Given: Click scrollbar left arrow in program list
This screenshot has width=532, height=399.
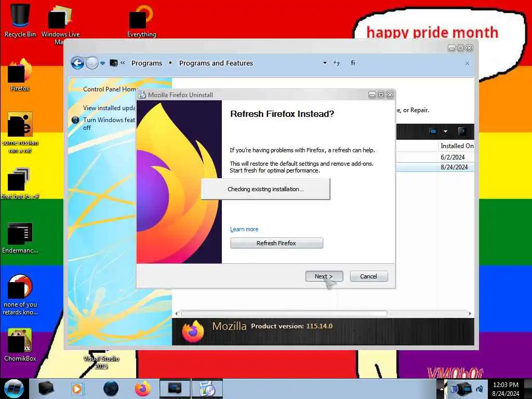Looking at the screenshot, I should pos(176,313).
